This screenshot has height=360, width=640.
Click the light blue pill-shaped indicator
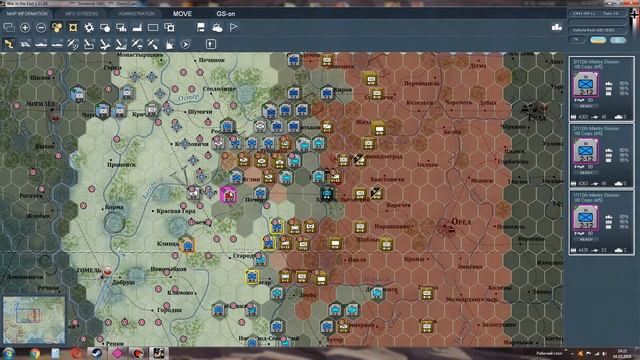[618, 40]
